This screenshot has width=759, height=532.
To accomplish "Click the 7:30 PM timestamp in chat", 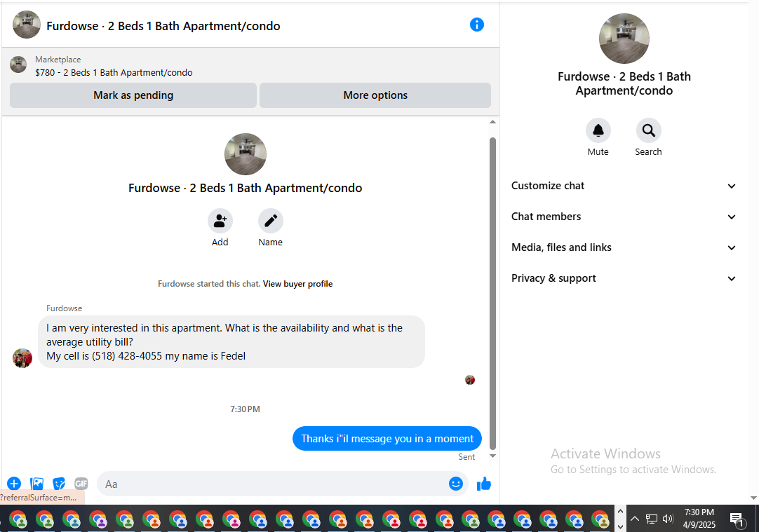I will (245, 409).
